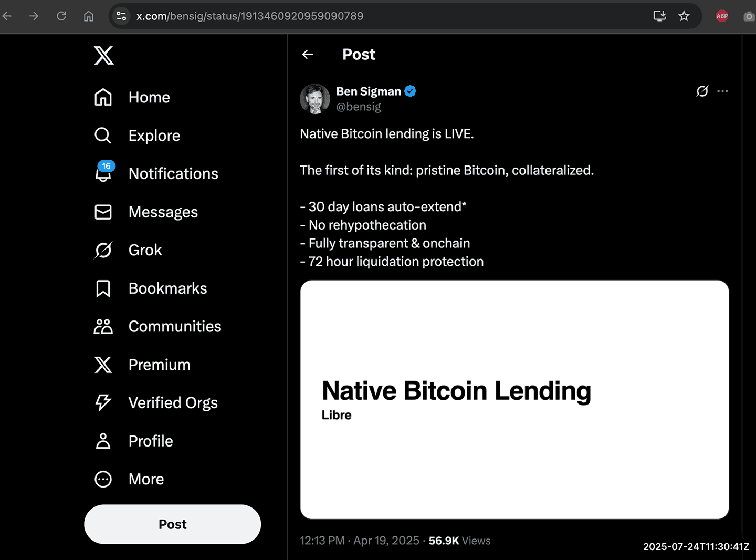Click the X logo in sidebar
Viewport: 756px width, 560px height.
(104, 55)
